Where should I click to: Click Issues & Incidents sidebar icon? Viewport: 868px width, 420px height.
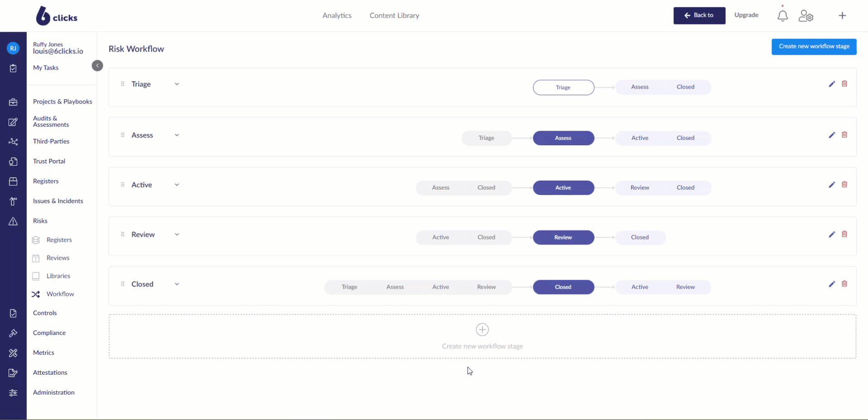coord(13,201)
